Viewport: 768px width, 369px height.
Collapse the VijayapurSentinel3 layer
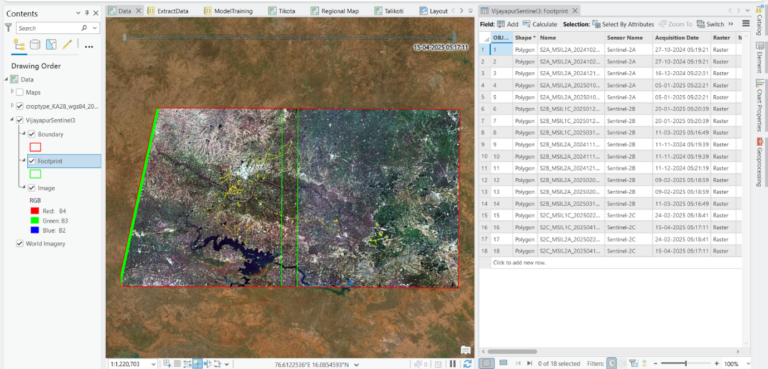(12, 120)
